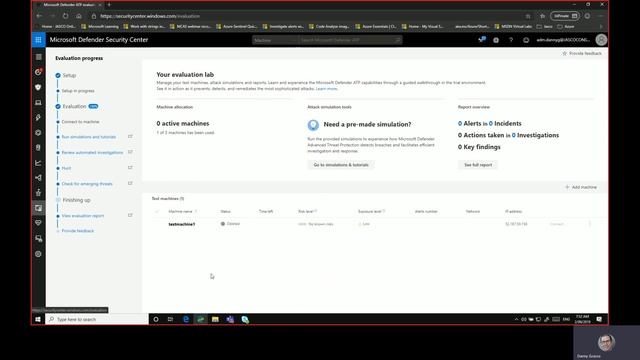This screenshot has height=360, width=640.
Task: Open the Reports chart sidebar icon
Action: point(38,163)
